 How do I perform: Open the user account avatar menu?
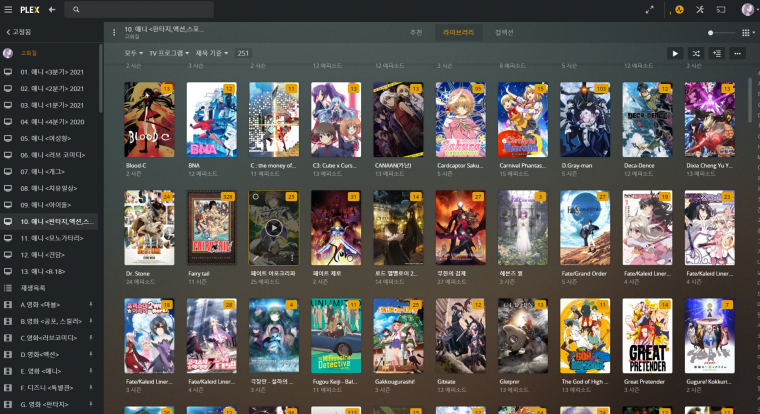747,9
